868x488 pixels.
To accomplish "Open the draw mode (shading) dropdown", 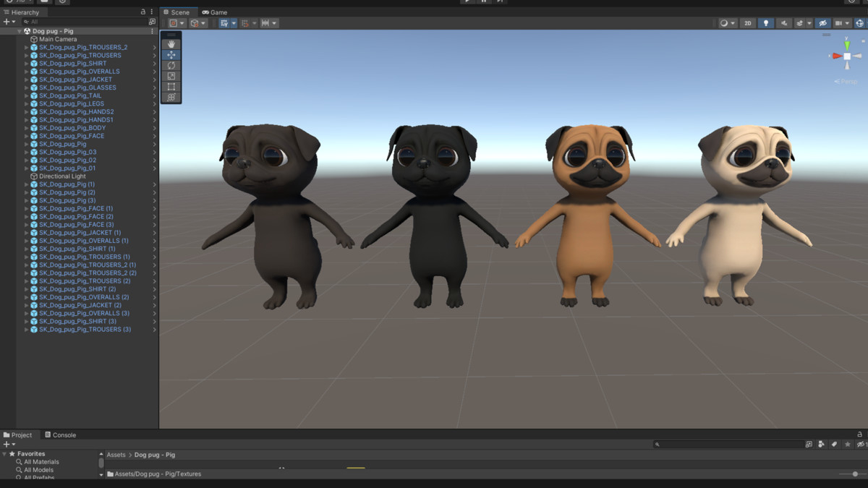I will [727, 23].
